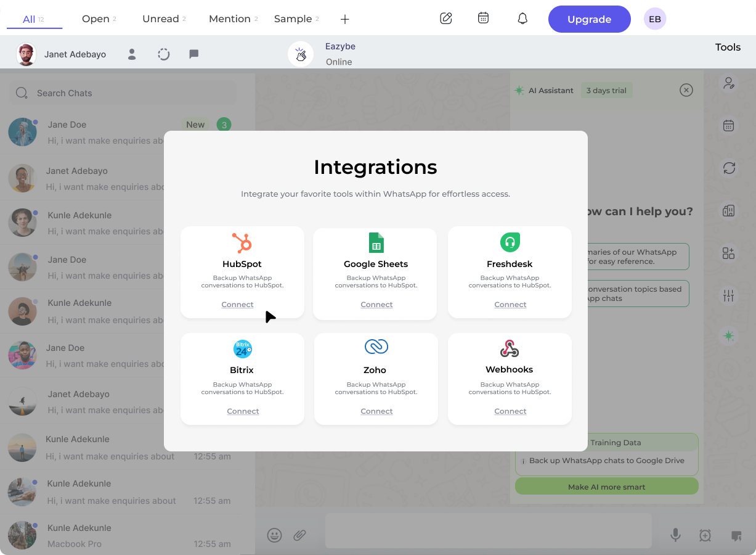Viewport: 756px width, 555px height.
Task: Open the building icon in the right sidebar
Action: pos(729,211)
